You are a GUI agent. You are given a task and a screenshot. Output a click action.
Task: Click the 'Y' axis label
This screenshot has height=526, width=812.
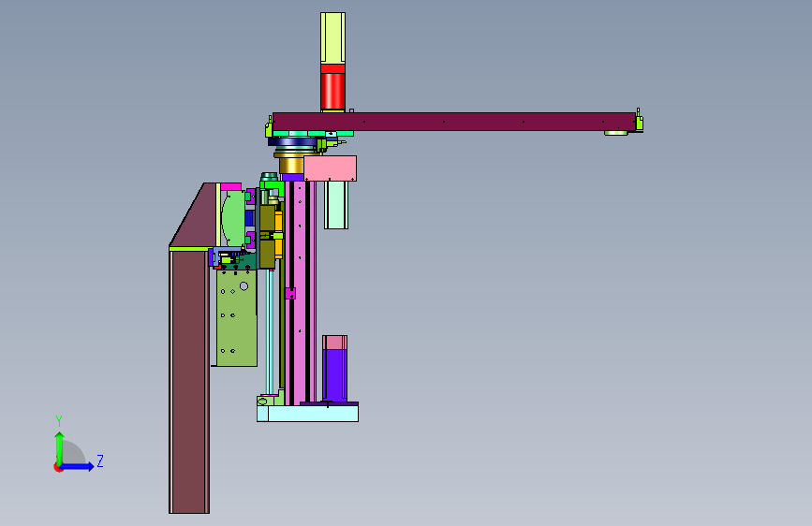coord(59,421)
